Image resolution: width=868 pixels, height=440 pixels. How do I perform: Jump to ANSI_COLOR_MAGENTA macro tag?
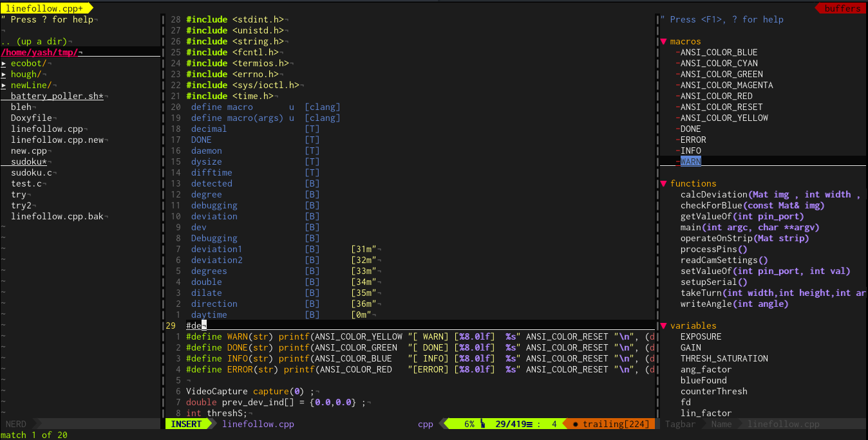tap(727, 85)
